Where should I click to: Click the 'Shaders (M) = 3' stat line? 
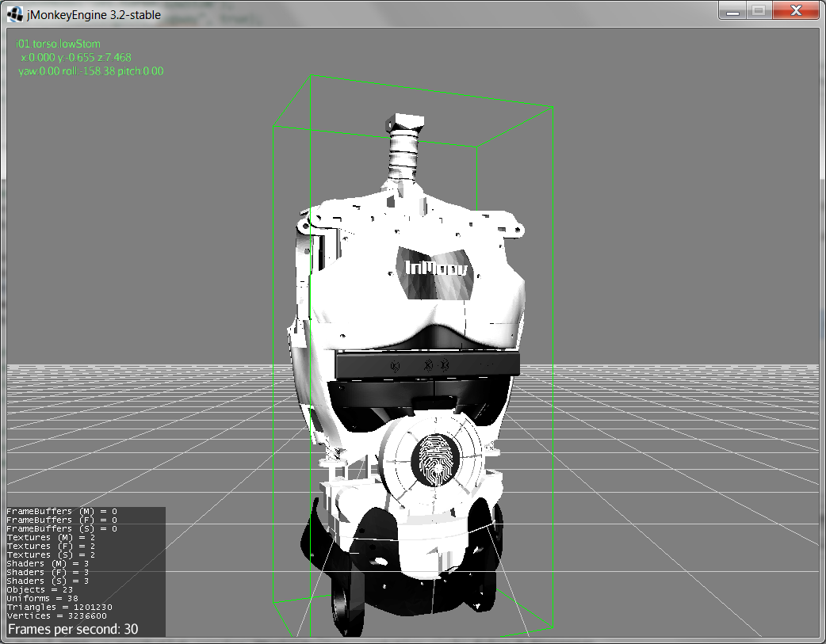point(48,563)
